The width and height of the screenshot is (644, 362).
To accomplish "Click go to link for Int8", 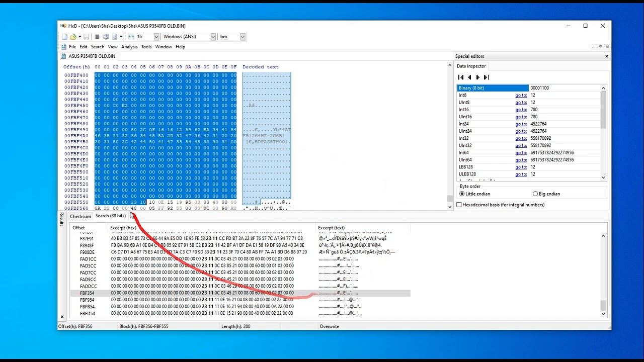I will click(x=521, y=95).
